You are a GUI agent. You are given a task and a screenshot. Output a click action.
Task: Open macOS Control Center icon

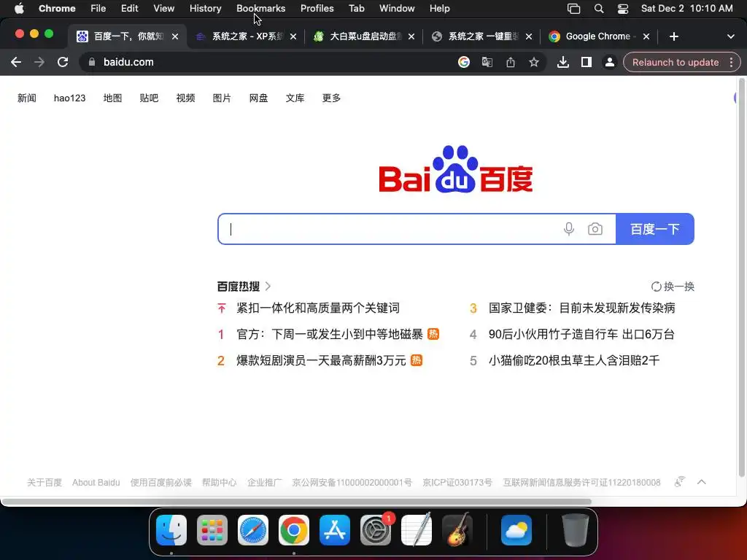coord(623,9)
